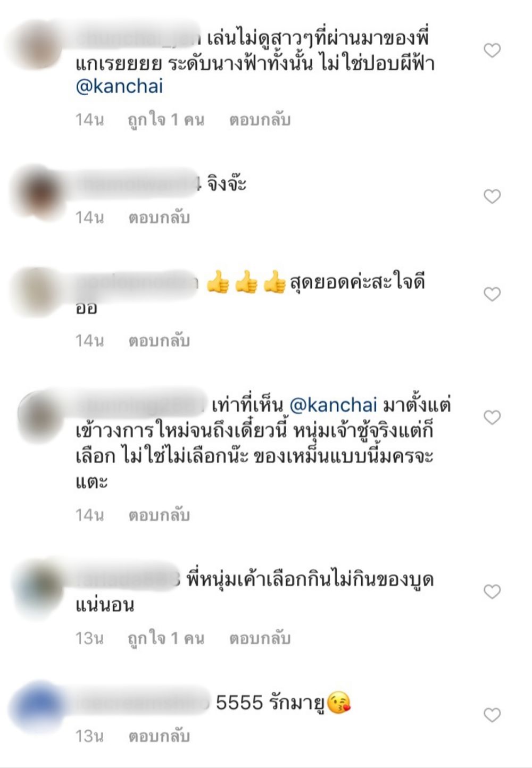This screenshot has width=532, height=768.
Task: Like the comment mentioning ปอบผีฟ้า
Action: pos(492,51)
